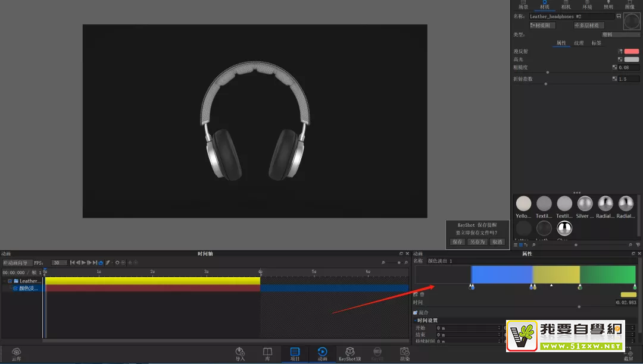Switch to the Camera (相机) tab
This screenshot has height=364, width=643.
pyautogui.click(x=566, y=7)
